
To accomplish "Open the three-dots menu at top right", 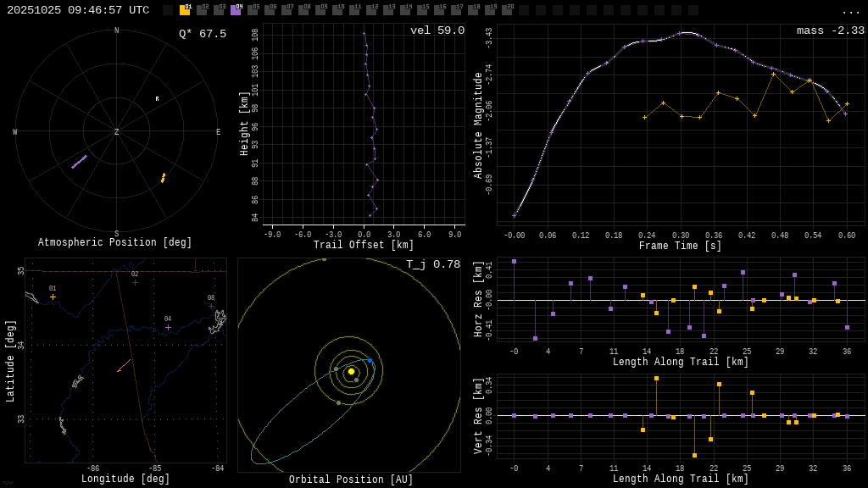I will click(x=850, y=11).
